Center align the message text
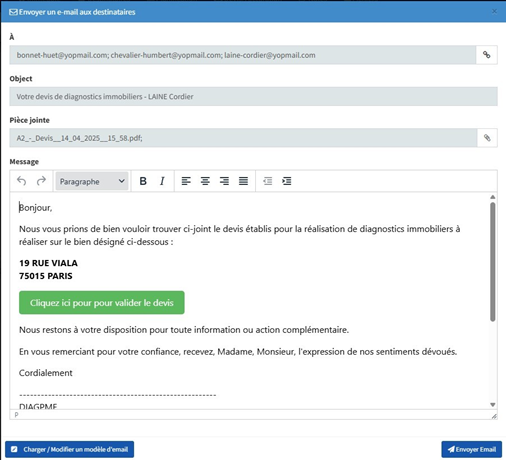This screenshot has width=506, height=460. [x=205, y=181]
